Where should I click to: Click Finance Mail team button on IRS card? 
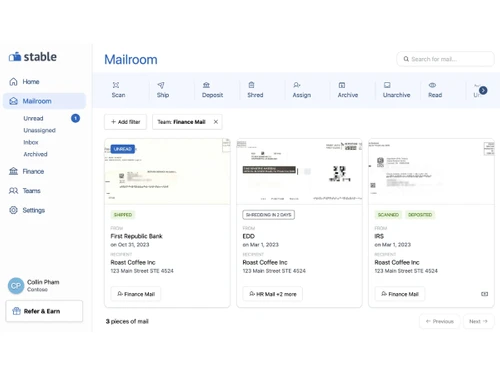pos(400,294)
